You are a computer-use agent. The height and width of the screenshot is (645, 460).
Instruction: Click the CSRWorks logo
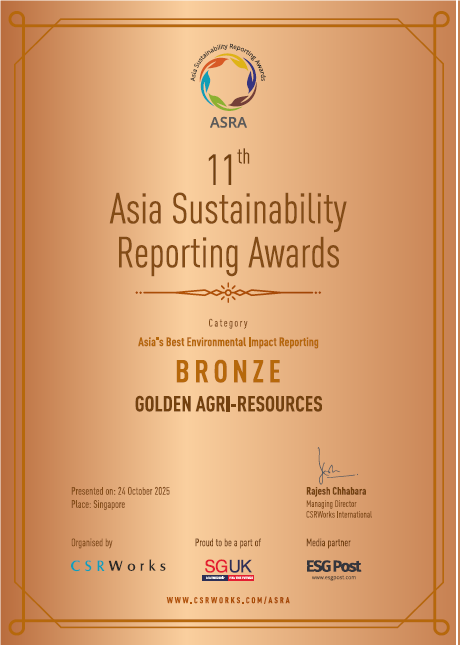[118, 566]
